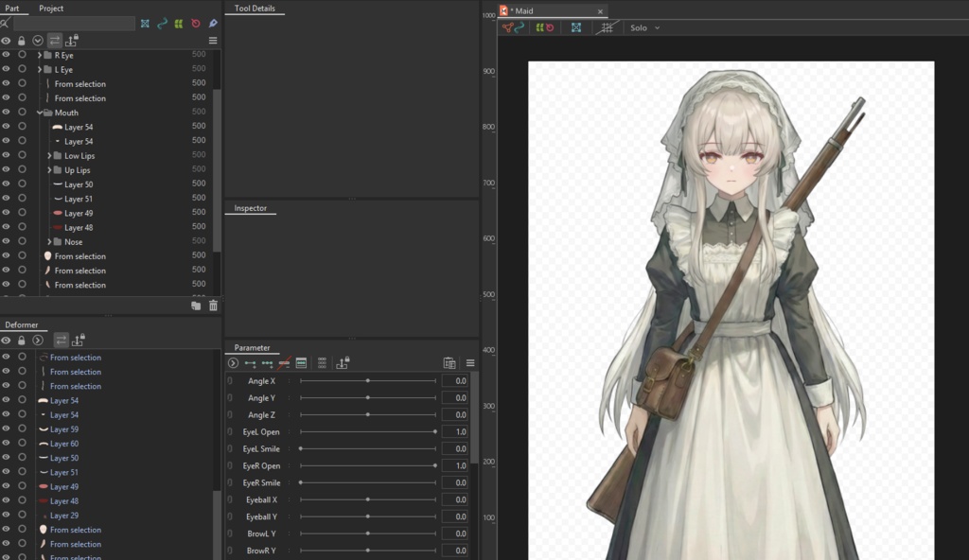Click the paste parameter values clipboard icon
The width and height of the screenshot is (969, 560).
pos(449,362)
